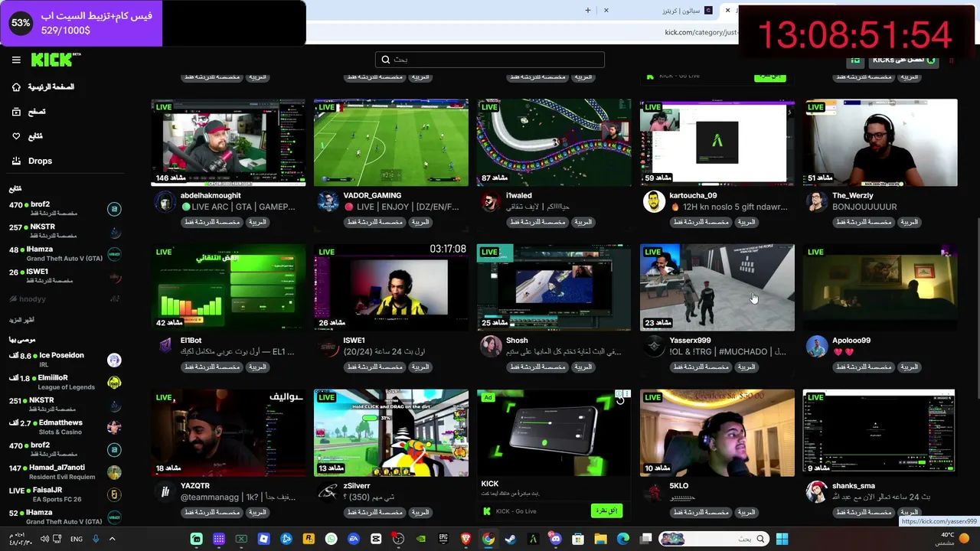Open recommended channel FaisalJR
The height and width of the screenshot is (551, 980).
(65, 494)
